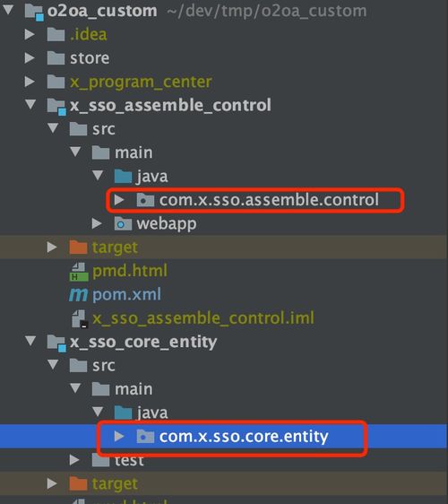Collapse the o2oa_custom root project arrow
The width and height of the screenshot is (448, 504).
pyautogui.click(x=8, y=10)
